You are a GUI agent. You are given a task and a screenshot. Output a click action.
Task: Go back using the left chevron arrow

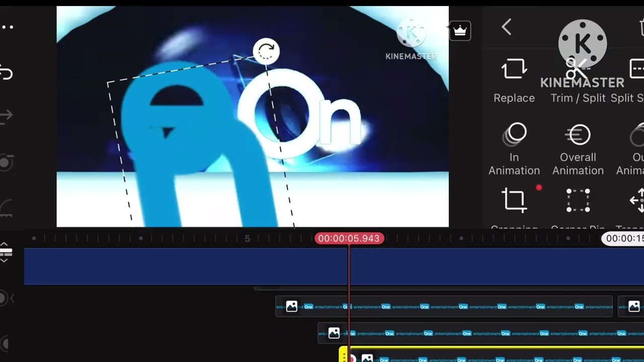coord(507,27)
